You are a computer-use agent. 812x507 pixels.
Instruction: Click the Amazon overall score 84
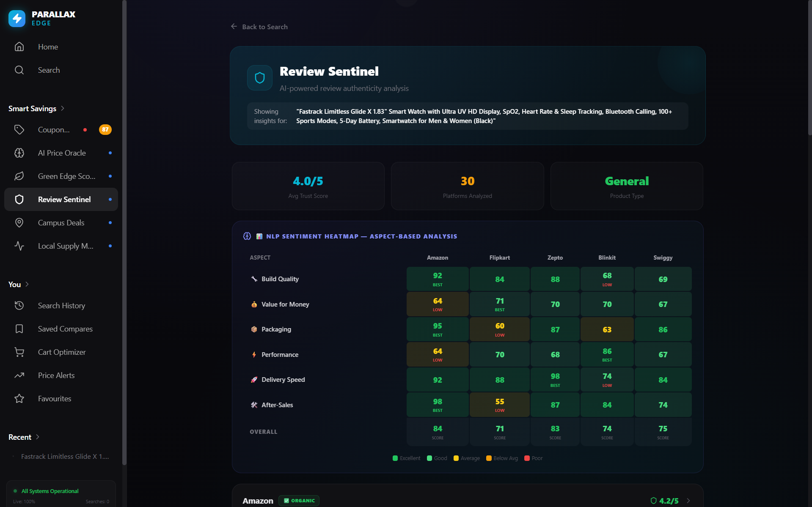(x=438, y=432)
